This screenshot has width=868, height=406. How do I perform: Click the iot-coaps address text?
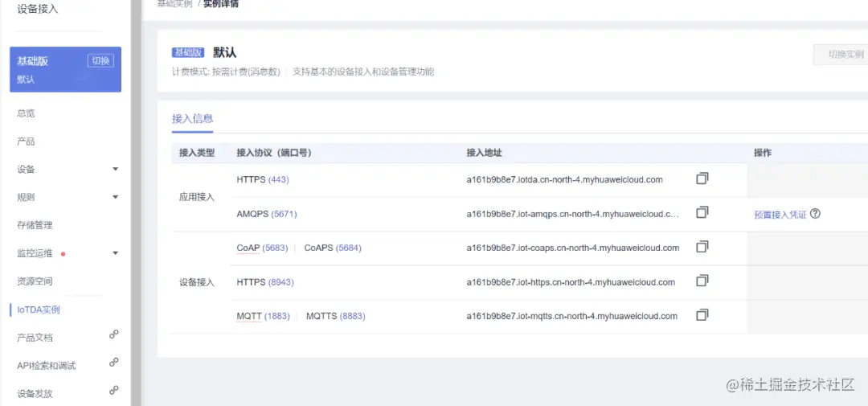click(572, 248)
